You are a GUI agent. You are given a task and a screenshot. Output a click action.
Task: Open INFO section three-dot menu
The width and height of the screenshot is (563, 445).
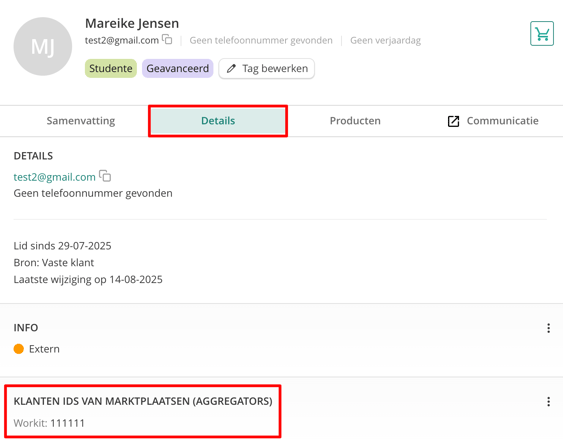click(548, 328)
